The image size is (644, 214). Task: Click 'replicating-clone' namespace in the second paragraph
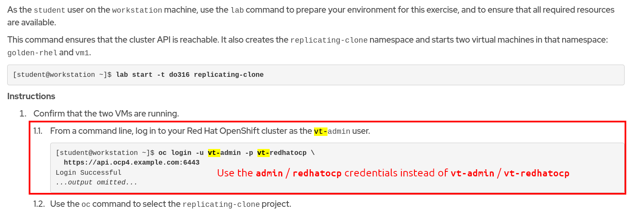point(329,41)
